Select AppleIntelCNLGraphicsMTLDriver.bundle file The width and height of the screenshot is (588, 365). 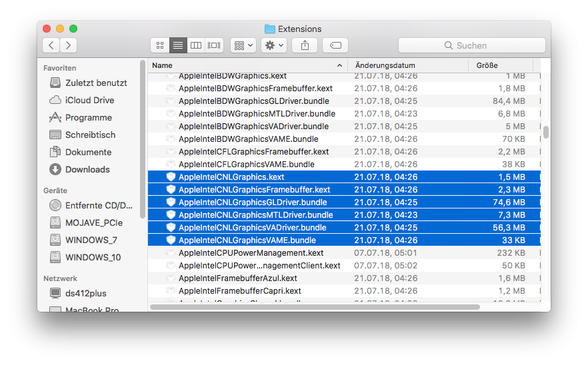pos(344,214)
